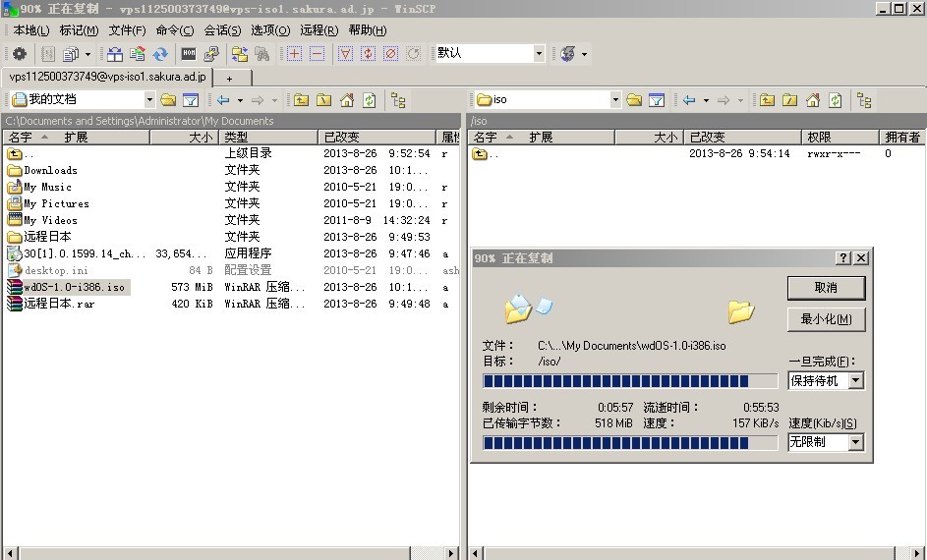The image size is (927, 560).
Task: Click the Select Files plus icon
Action: click(x=294, y=54)
